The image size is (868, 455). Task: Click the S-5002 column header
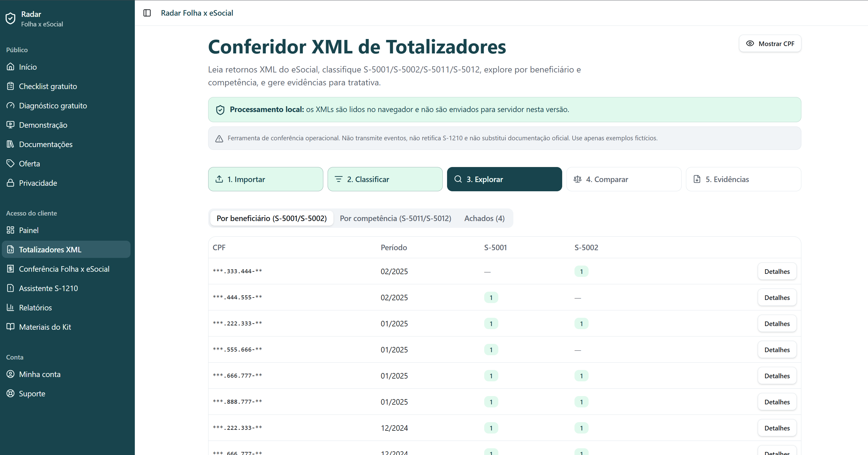(586, 247)
